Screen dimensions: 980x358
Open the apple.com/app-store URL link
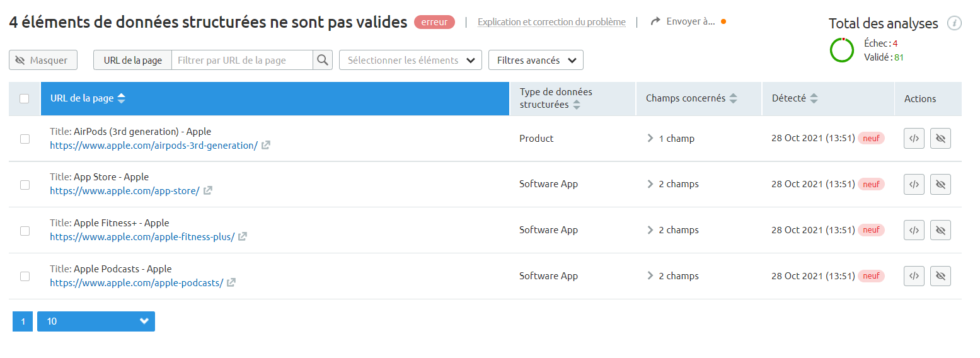(x=125, y=191)
